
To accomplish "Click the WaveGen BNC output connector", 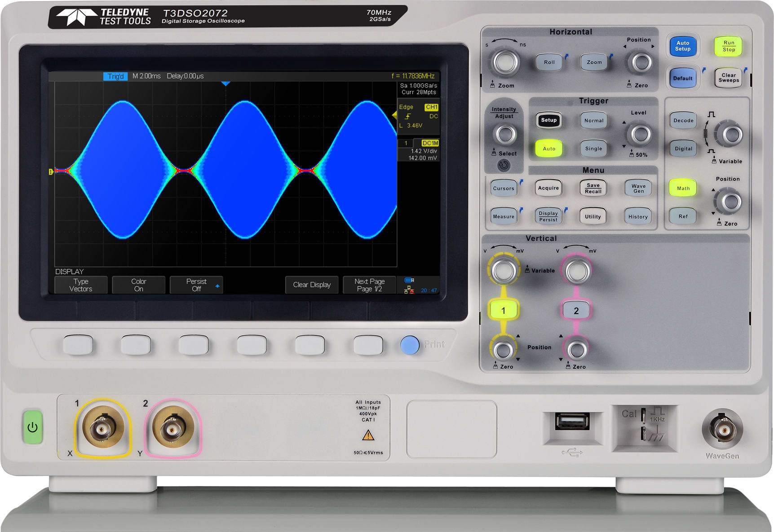I will pos(722,429).
